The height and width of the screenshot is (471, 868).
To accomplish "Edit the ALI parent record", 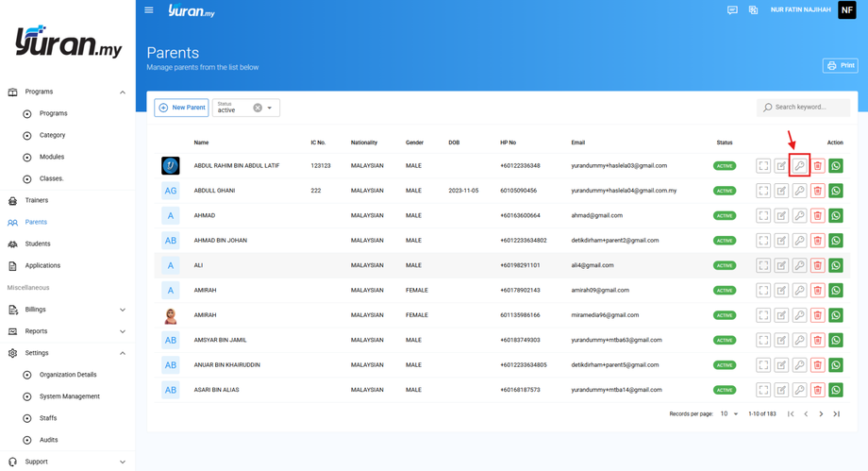I will click(x=781, y=266).
